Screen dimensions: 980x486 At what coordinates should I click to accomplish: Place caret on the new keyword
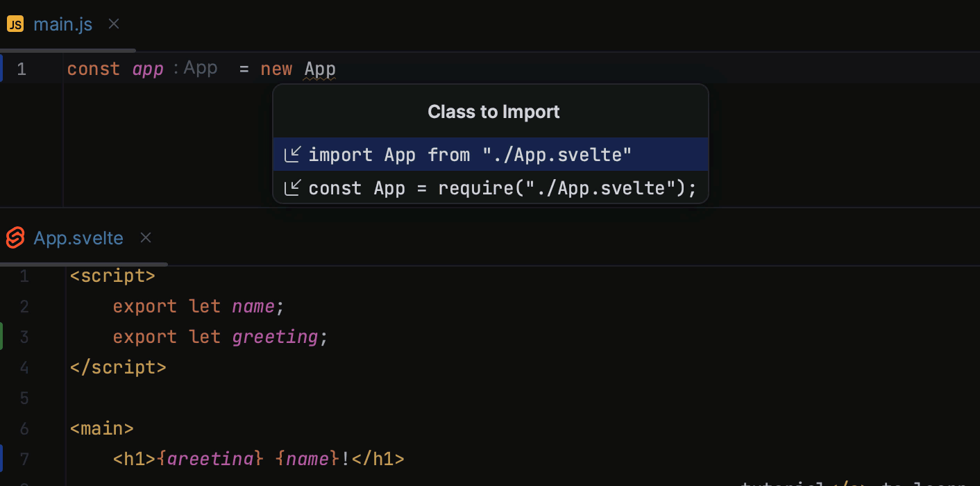(x=276, y=68)
